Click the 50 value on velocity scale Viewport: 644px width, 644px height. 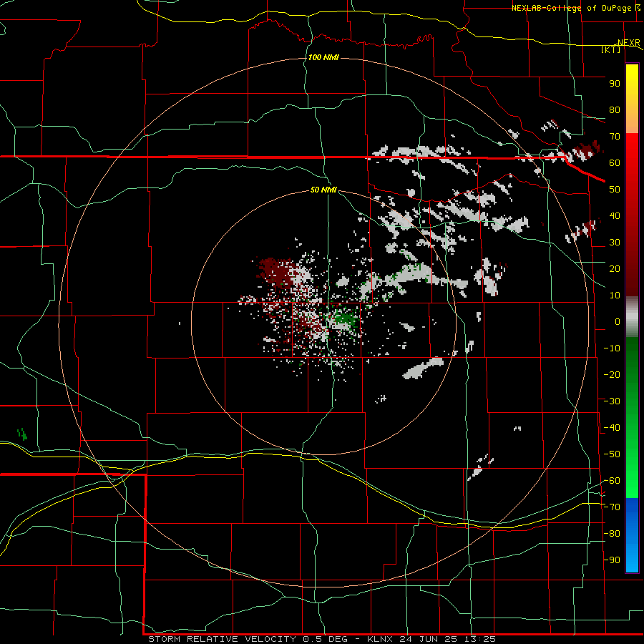[x=615, y=190]
